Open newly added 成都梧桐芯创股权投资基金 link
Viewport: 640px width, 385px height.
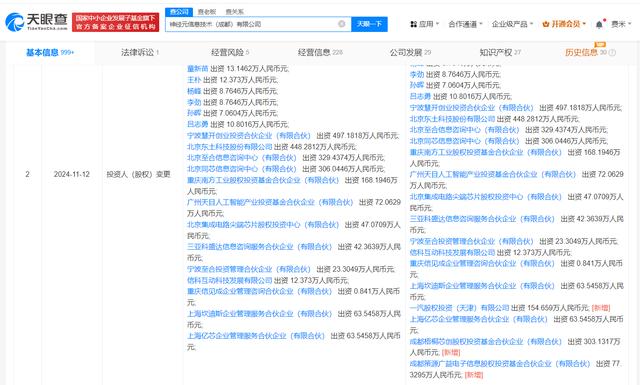coord(486,341)
